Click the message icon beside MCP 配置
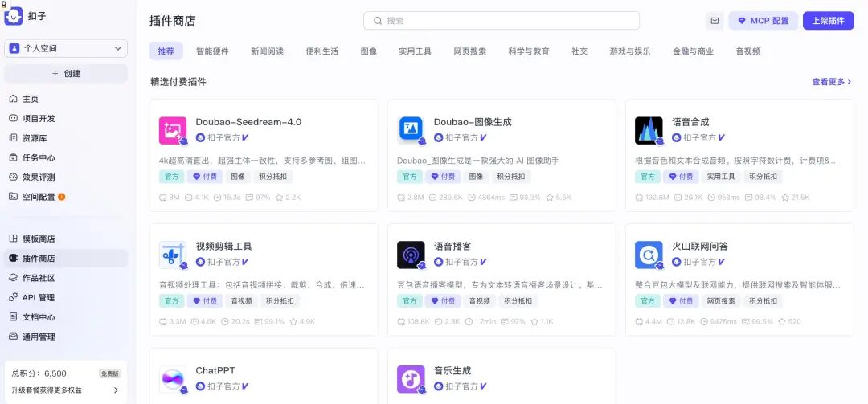 pyautogui.click(x=714, y=21)
